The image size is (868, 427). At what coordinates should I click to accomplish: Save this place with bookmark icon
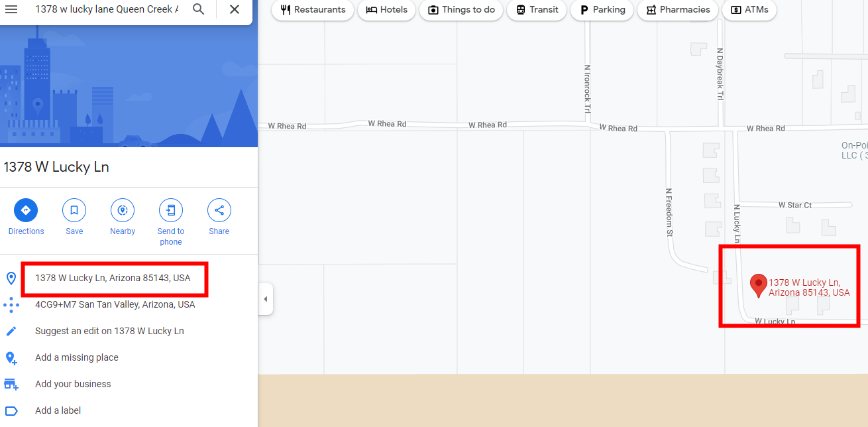74,210
